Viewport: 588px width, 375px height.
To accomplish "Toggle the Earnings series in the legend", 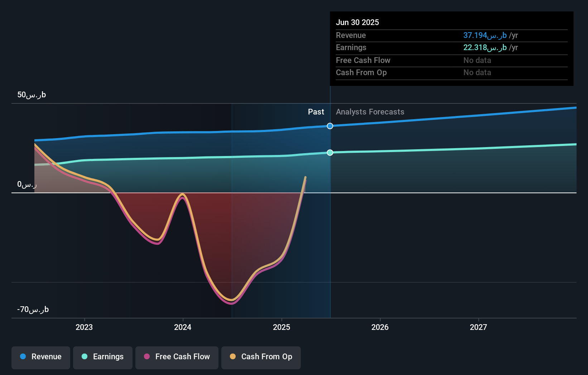I will (103, 357).
